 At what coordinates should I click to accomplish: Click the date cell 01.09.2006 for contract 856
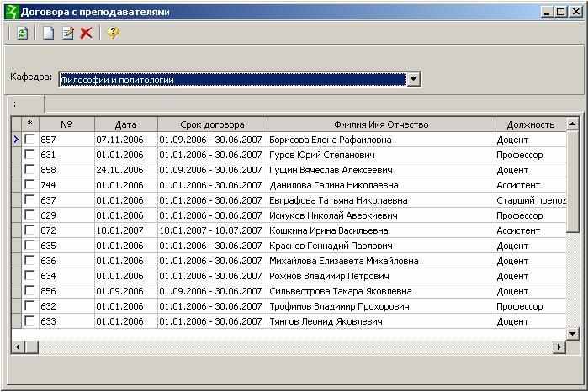[x=126, y=291]
